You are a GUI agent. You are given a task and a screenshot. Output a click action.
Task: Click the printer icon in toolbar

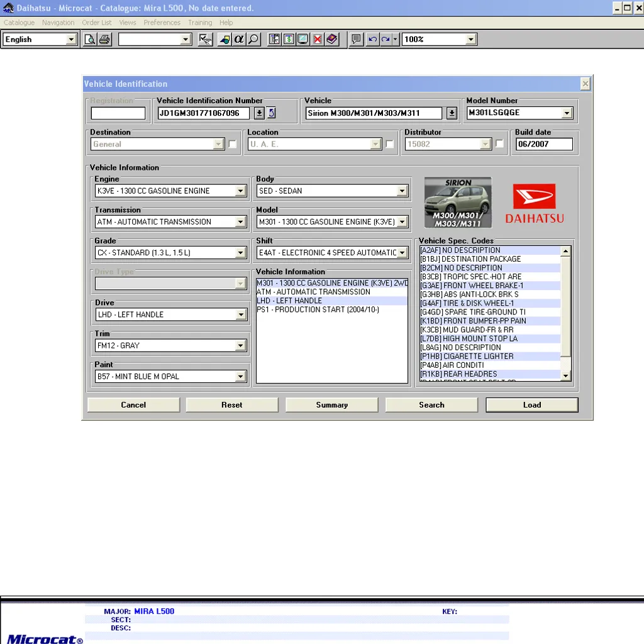click(x=105, y=40)
